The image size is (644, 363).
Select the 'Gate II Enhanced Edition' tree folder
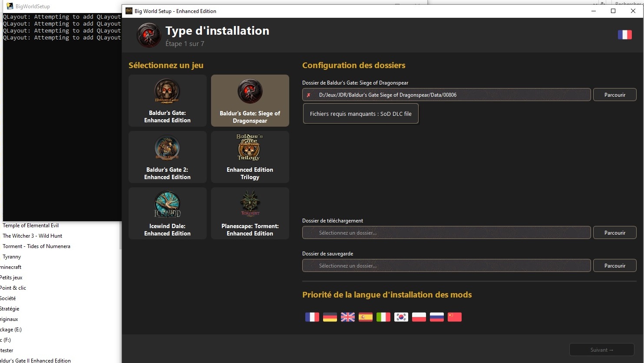coord(35,360)
